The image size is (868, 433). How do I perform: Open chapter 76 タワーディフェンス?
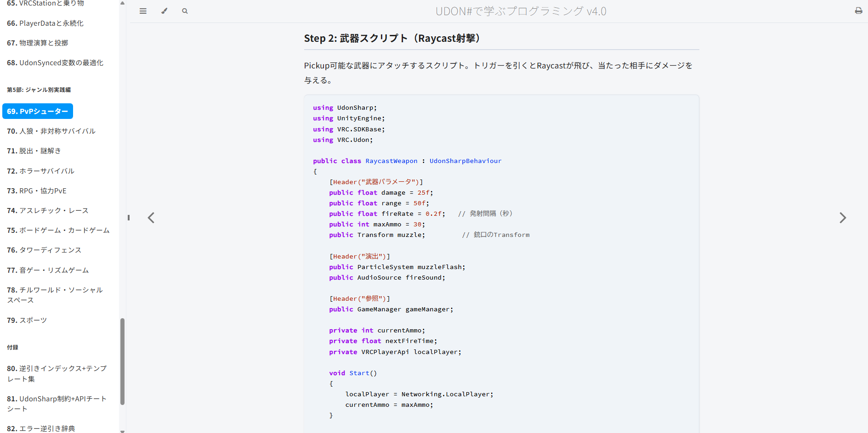point(44,250)
